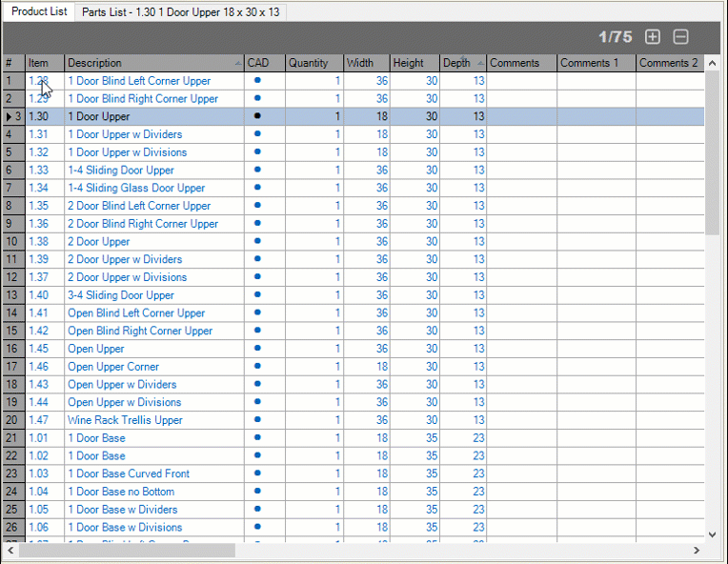Select the '1 Door Blind Left Corner Upper' description
Viewport: 728px width, 564px height.
click(139, 81)
